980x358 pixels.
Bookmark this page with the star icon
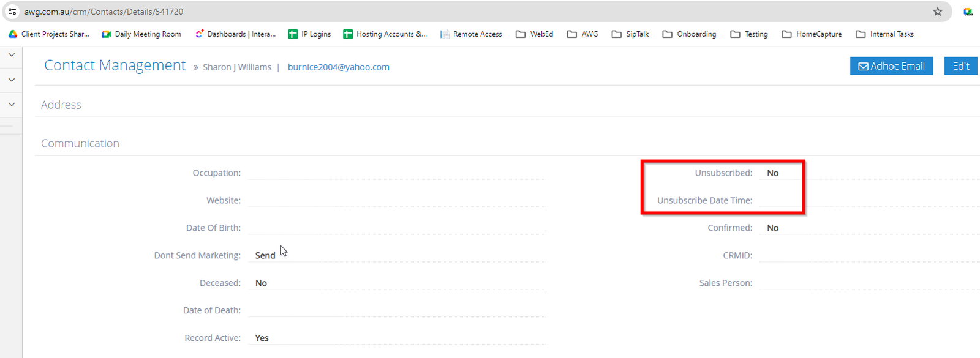coord(938,12)
